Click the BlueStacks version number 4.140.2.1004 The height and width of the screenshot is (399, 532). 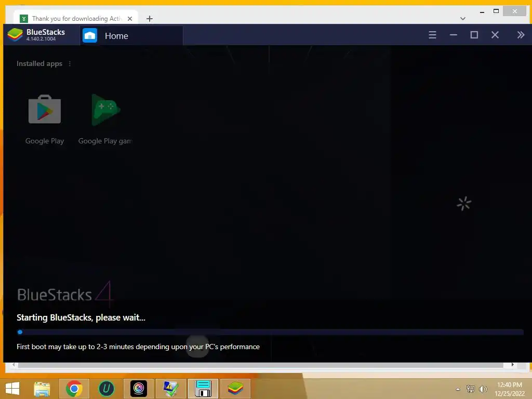coord(41,39)
